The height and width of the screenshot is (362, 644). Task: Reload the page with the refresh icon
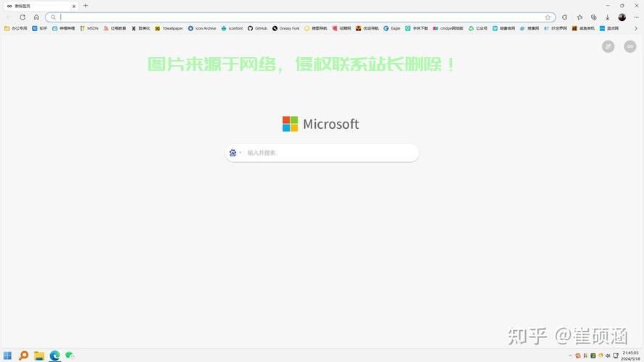[x=22, y=17]
